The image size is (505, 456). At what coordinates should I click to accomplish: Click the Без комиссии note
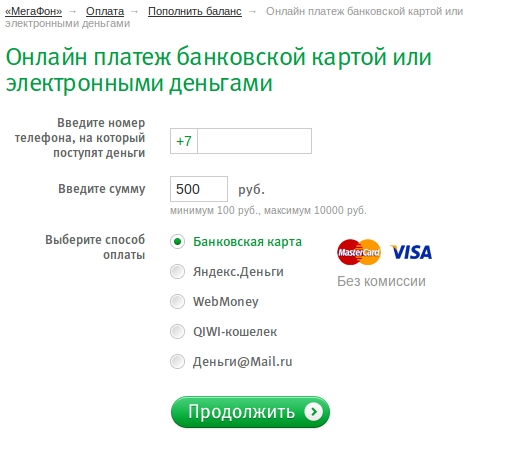(381, 281)
